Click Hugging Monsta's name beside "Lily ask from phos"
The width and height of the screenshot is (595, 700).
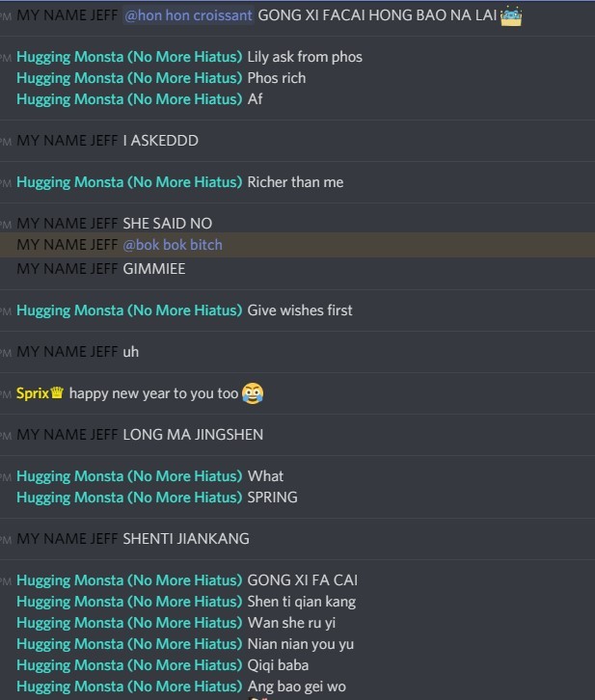click(x=128, y=57)
